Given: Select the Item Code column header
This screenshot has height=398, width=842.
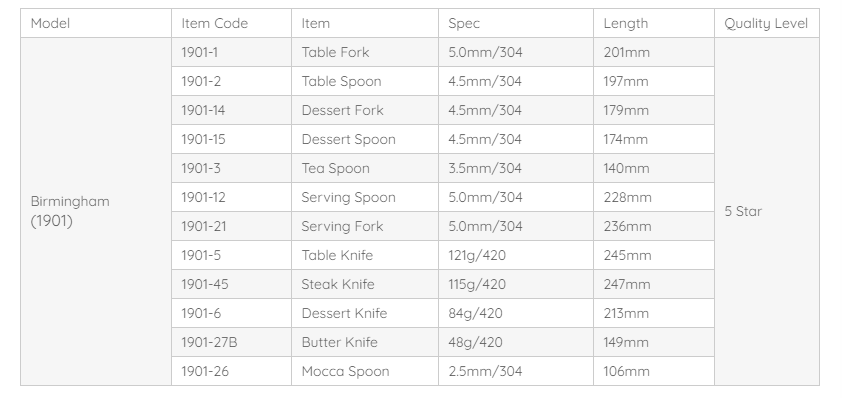Looking at the screenshot, I should pyautogui.click(x=231, y=23).
